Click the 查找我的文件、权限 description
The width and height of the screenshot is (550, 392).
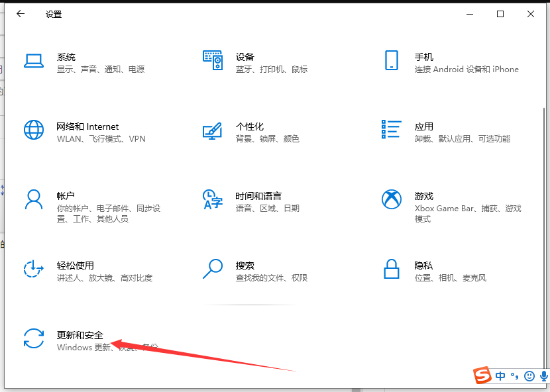272,278
